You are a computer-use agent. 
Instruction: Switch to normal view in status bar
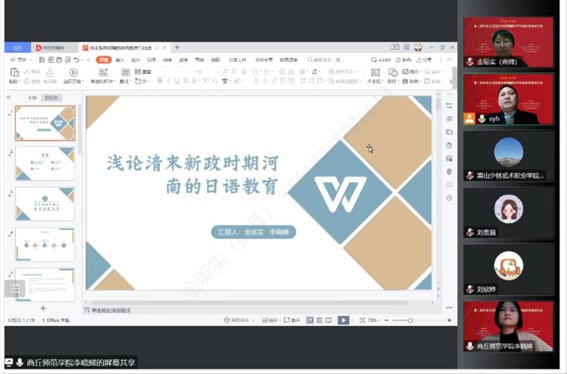coord(310,320)
